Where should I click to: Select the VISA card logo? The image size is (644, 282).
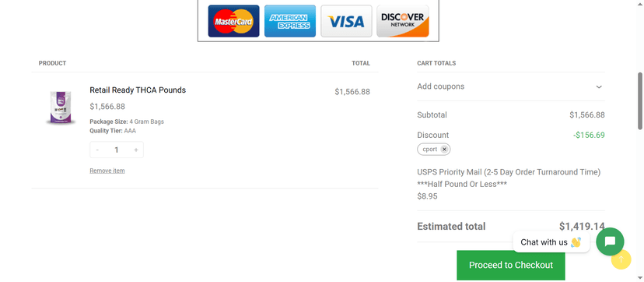point(346,21)
